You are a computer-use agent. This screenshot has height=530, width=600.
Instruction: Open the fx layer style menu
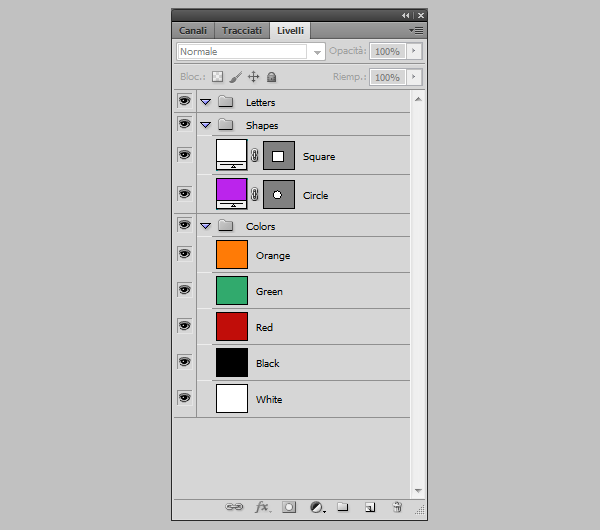coord(262,507)
